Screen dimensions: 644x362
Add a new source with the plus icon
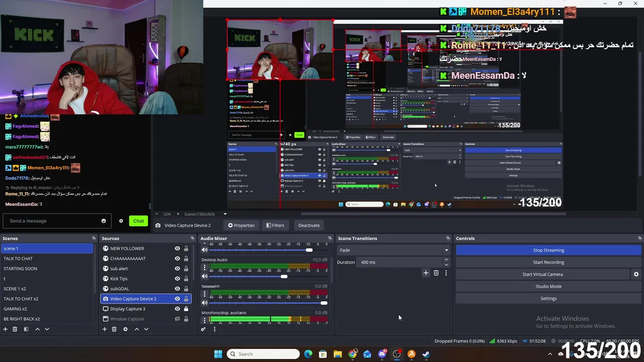point(105,329)
